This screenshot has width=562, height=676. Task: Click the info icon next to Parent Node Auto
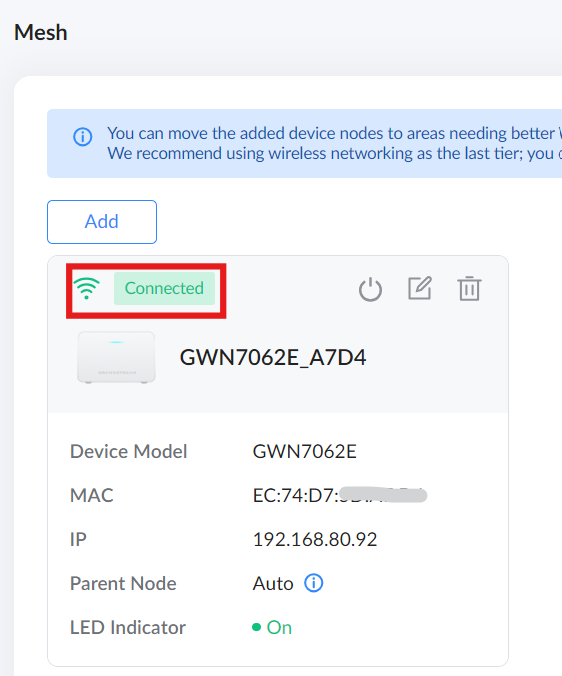pyautogui.click(x=314, y=583)
